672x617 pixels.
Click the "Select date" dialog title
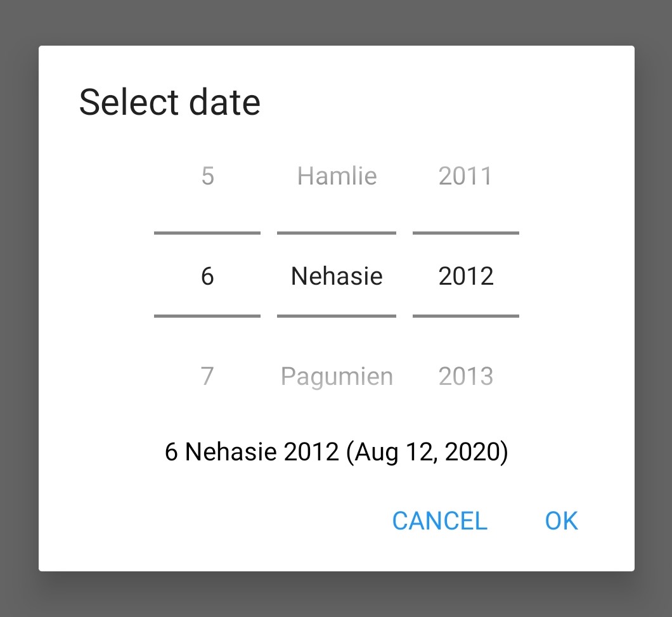169,102
